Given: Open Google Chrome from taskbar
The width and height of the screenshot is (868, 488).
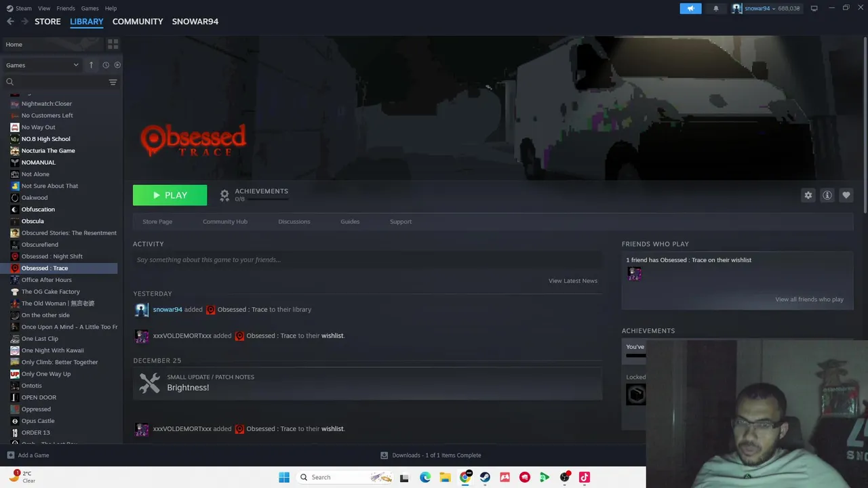Looking at the screenshot, I should pyautogui.click(x=465, y=477).
